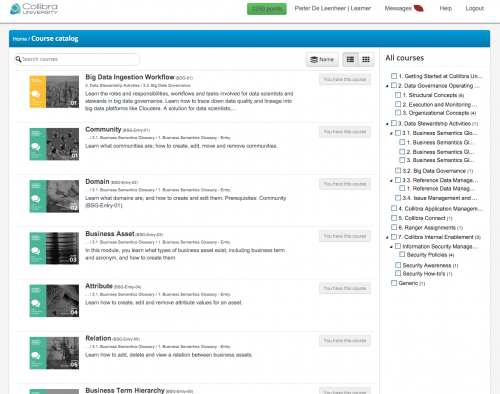Click You have this course for Community
500x394 pixels.
(345, 132)
